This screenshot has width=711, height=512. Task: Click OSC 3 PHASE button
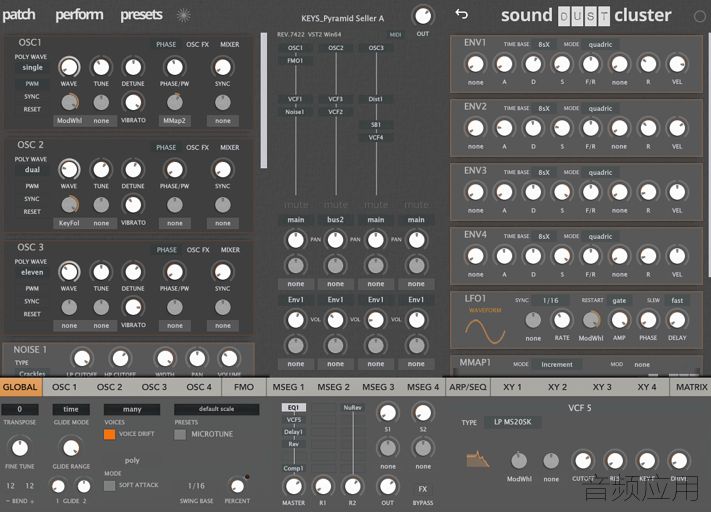pos(166,250)
